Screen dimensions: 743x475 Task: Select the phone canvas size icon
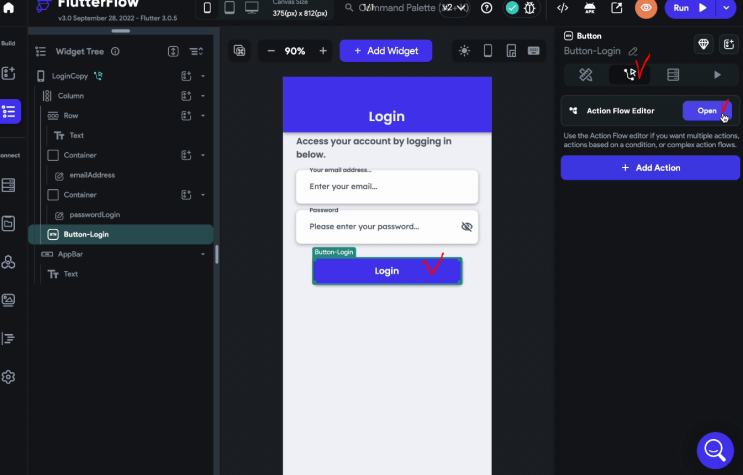(x=207, y=8)
